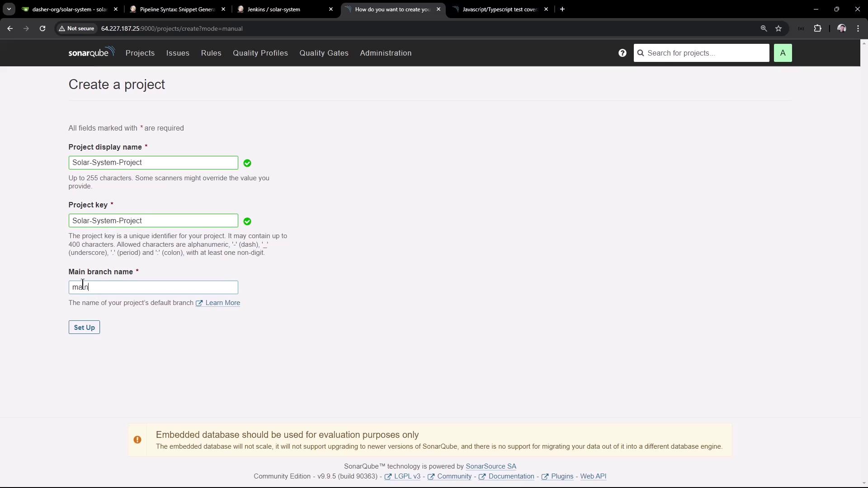The height and width of the screenshot is (488, 868).
Task: Open the Quality Profiles menu
Action: pos(260,53)
